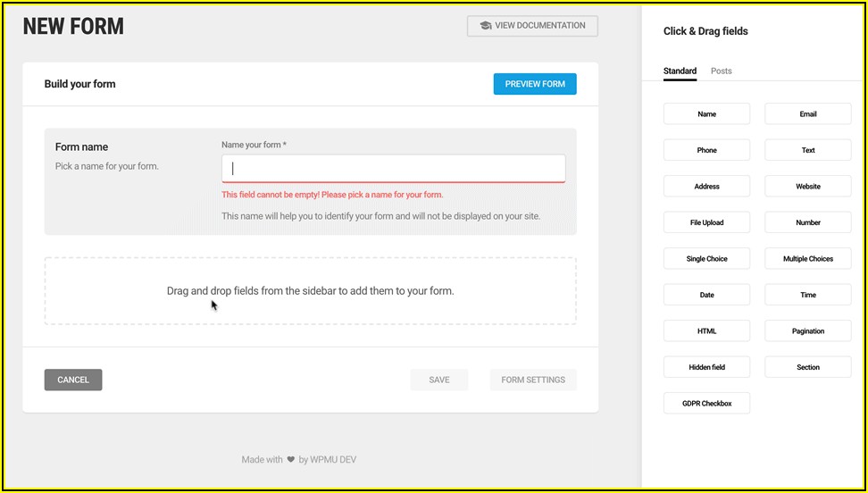The height and width of the screenshot is (493, 868).
Task: Select the Email field button
Action: [807, 114]
